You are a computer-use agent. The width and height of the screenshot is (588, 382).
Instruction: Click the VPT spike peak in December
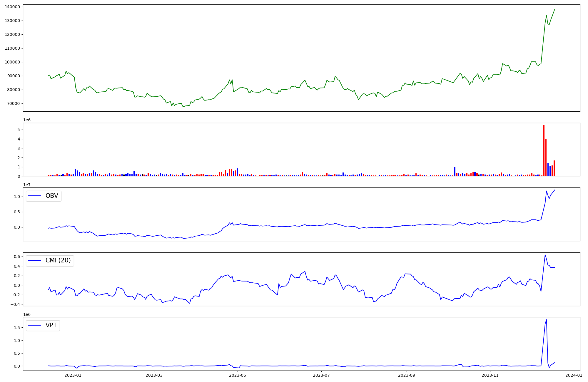546,320
